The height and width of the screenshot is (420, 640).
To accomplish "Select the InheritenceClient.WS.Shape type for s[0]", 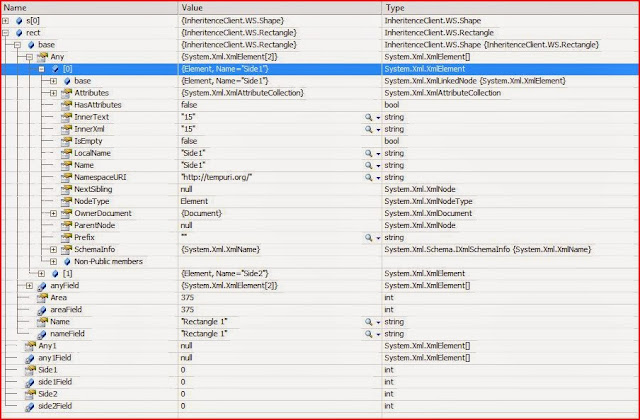I will (x=433, y=21).
